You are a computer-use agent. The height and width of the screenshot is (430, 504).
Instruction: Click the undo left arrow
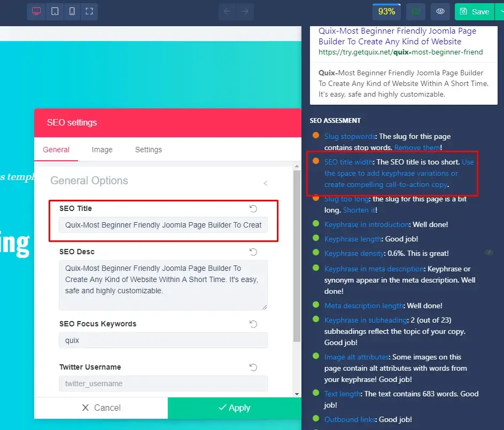pyautogui.click(x=227, y=12)
